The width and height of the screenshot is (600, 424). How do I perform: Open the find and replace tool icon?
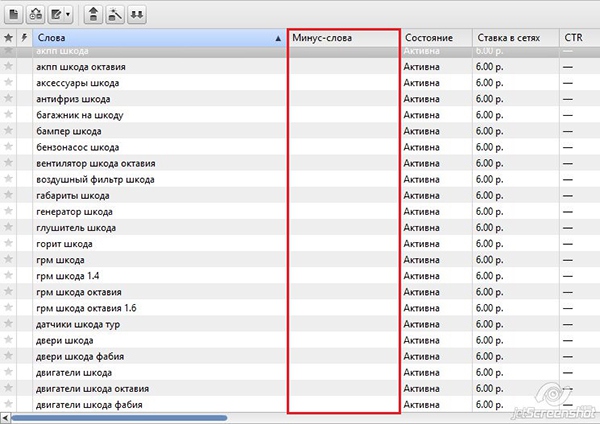(x=35, y=15)
